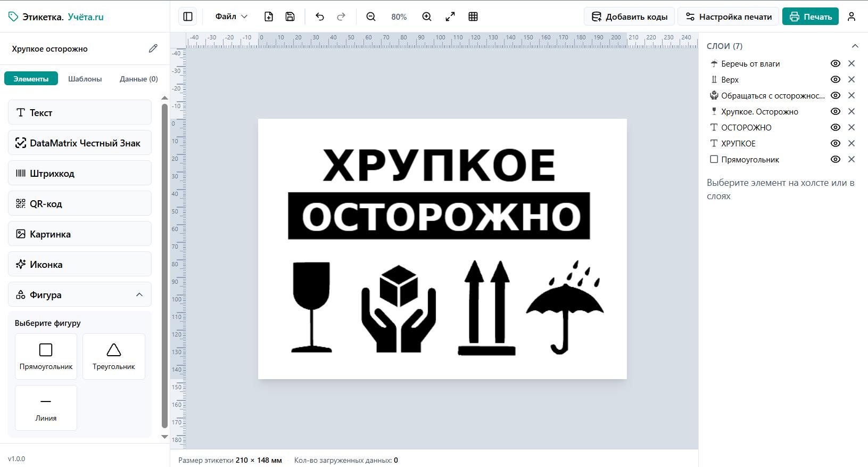Toggle the grid icon in toolbar

coord(473,17)
